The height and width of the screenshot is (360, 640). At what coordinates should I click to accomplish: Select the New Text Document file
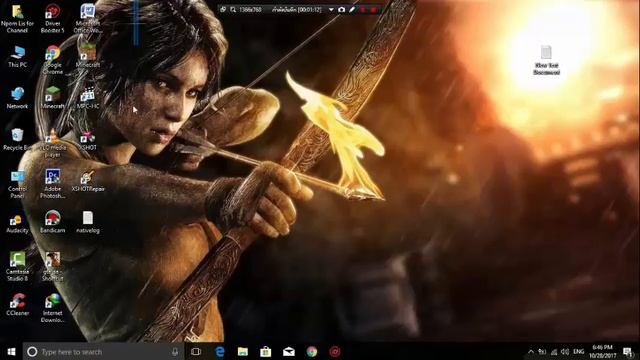coord(546,60)
